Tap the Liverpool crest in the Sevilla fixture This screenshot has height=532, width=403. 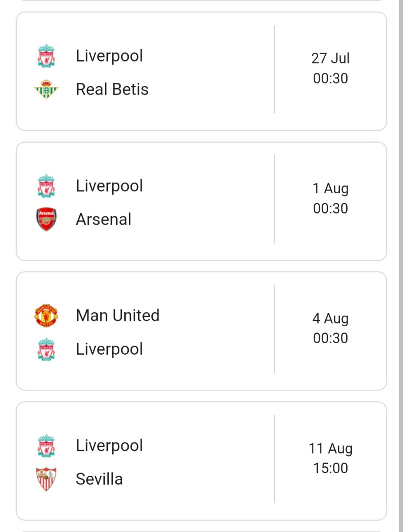(46, 446)
